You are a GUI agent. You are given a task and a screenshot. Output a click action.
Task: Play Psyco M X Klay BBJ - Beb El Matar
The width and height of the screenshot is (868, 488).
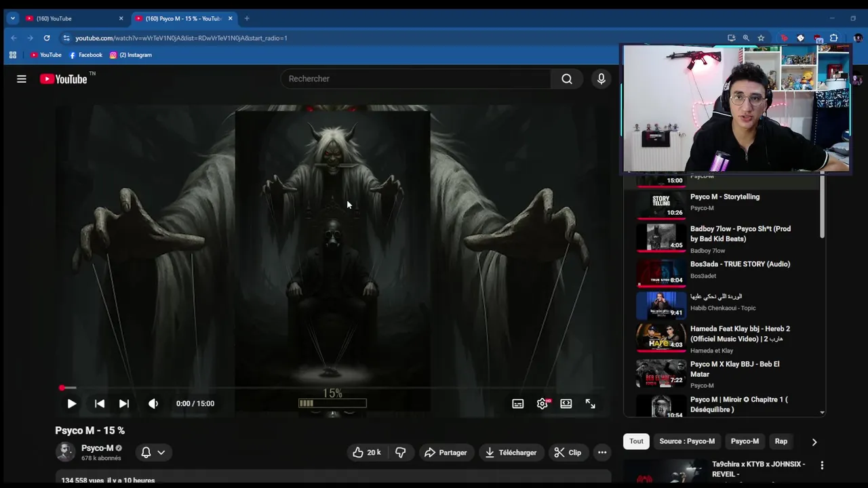(x=734, y=369)
